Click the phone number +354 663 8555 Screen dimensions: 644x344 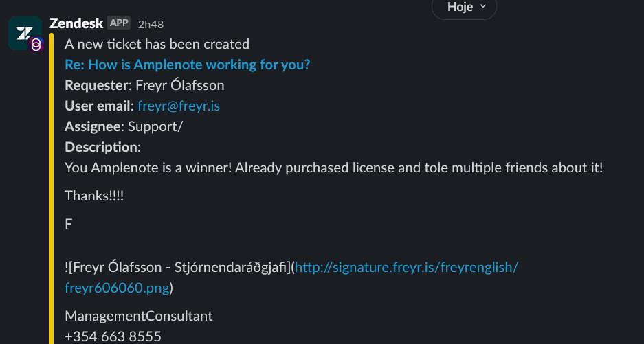coord(113,336)
